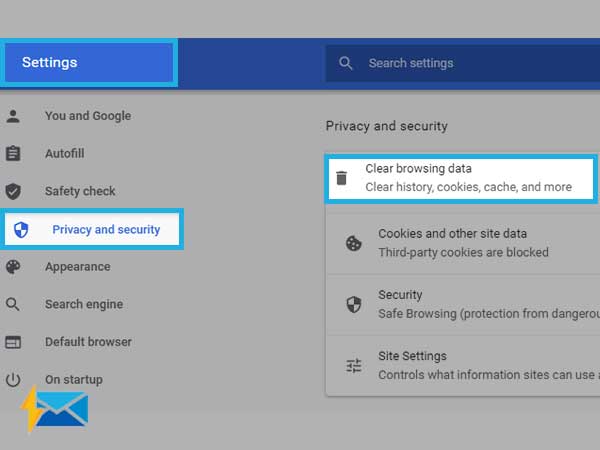The height and width of the screenshot is (450, 600).
Task: Click the 'Clear history, cookies, cache, and more' text
Action: click(468, 187)
